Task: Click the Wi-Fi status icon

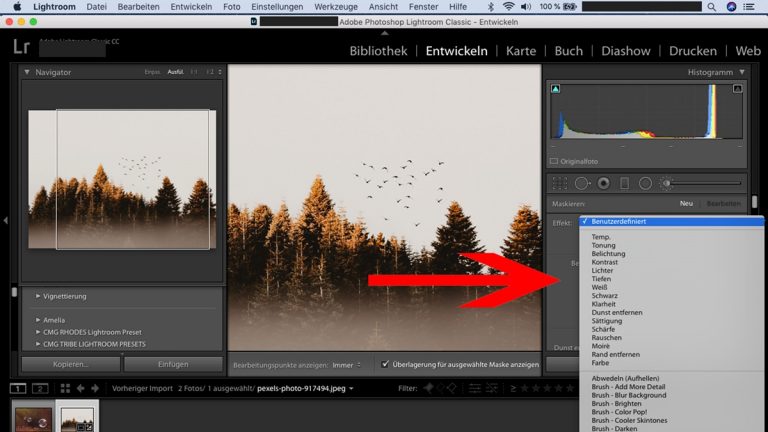Action: coord(508,7)
